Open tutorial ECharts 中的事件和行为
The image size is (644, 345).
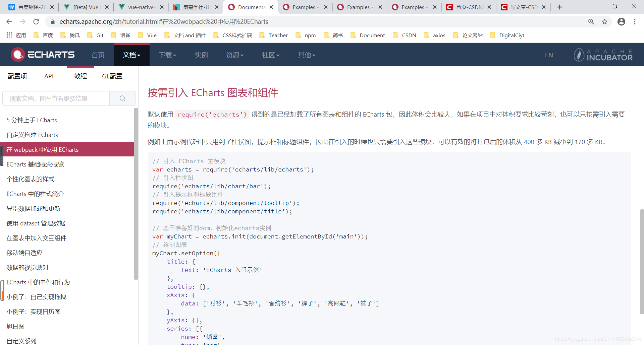click(67, 282)
